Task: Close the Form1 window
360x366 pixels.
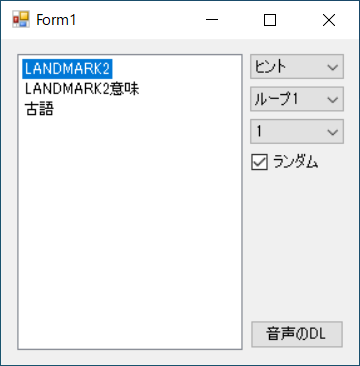Action: coord(329,20)
